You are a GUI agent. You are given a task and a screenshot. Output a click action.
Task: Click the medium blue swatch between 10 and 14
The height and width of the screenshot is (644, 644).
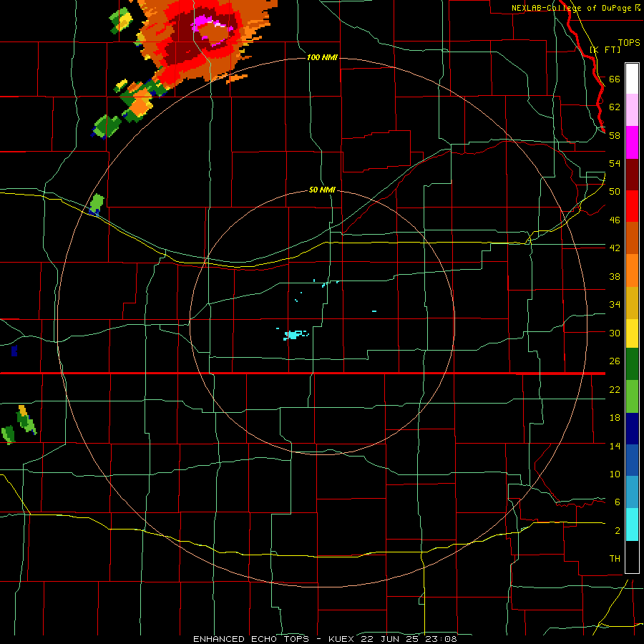[x=632, y=460]
